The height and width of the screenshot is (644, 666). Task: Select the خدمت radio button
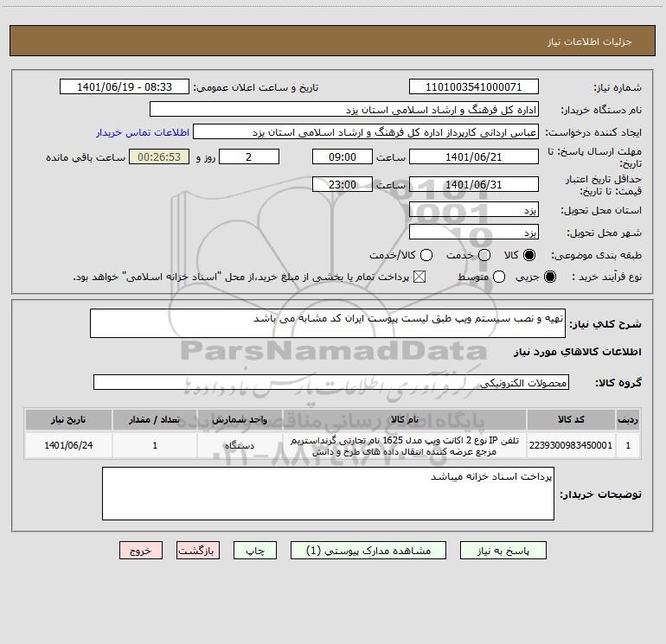click(x=484, y=255)
